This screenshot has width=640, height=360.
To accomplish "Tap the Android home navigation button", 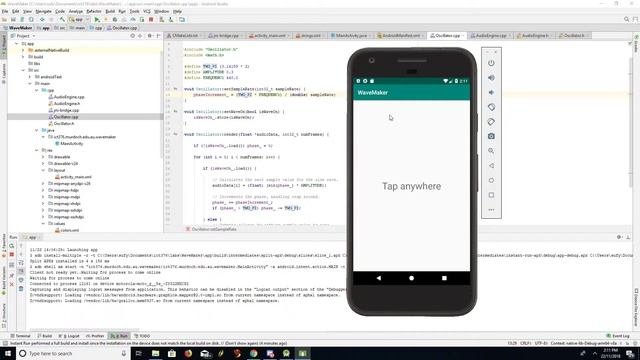I will [x=411, y=278].
